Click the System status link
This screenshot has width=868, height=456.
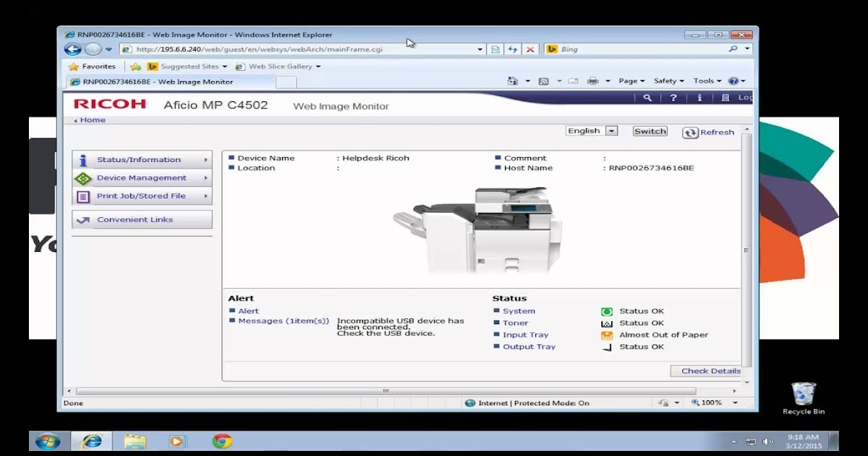[x=519, y=311]
